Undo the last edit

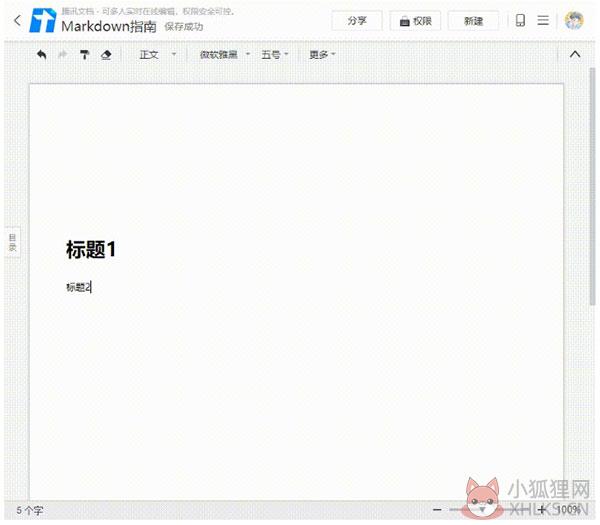click(42, 55)
